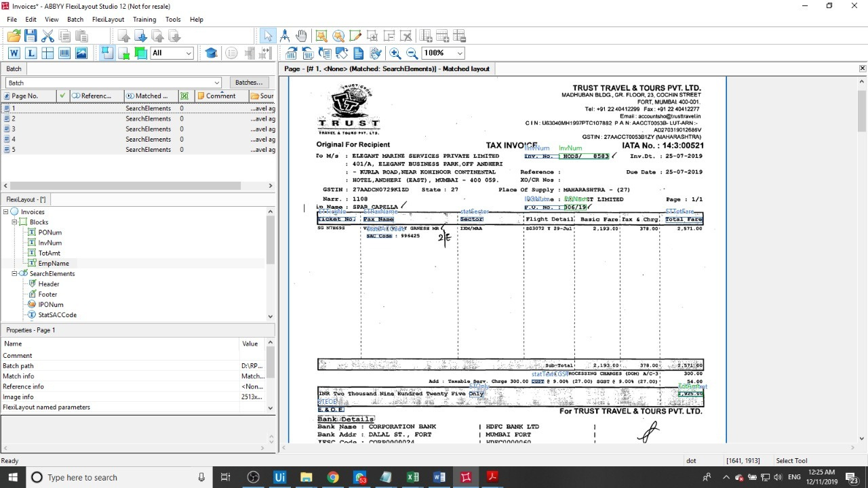Open the All filter dropdown
The image size is (868, 488).
pyautogui.click(x=189, y=53)
